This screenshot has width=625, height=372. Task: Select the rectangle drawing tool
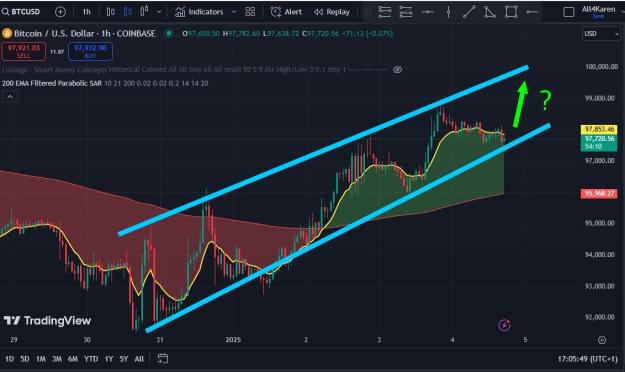(511, 12)
